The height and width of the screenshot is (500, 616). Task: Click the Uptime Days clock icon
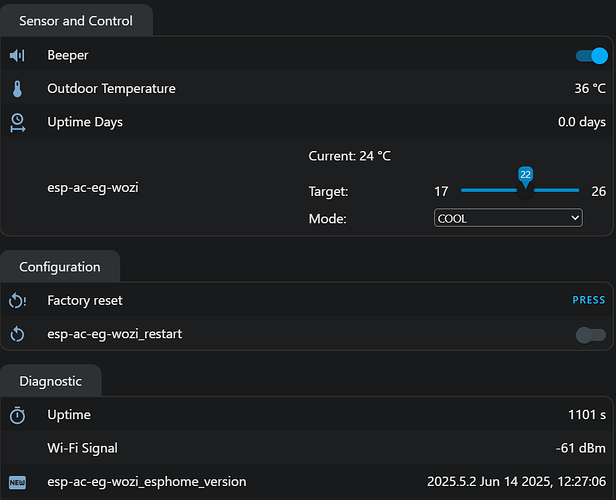tap(17, 123)
